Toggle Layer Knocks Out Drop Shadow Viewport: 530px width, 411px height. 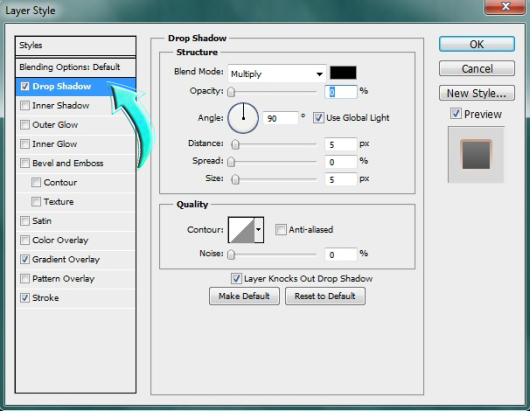coord(236,279)
